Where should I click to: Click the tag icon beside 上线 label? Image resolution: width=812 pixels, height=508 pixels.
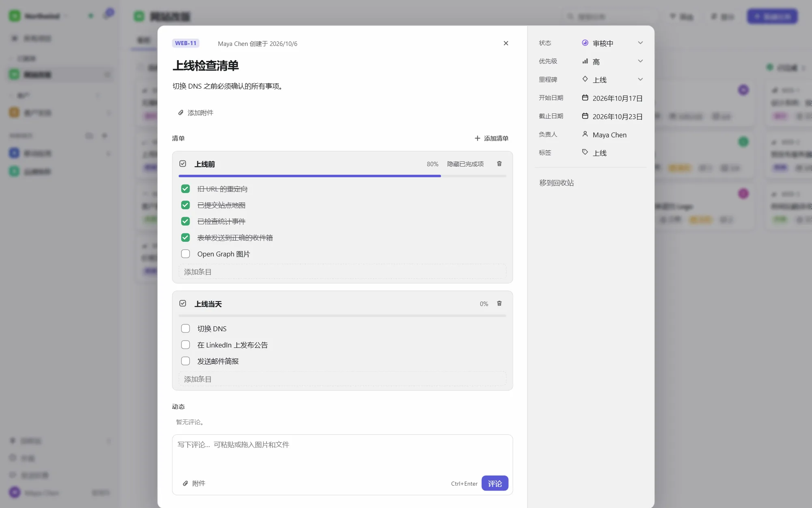tap(585, 152)
